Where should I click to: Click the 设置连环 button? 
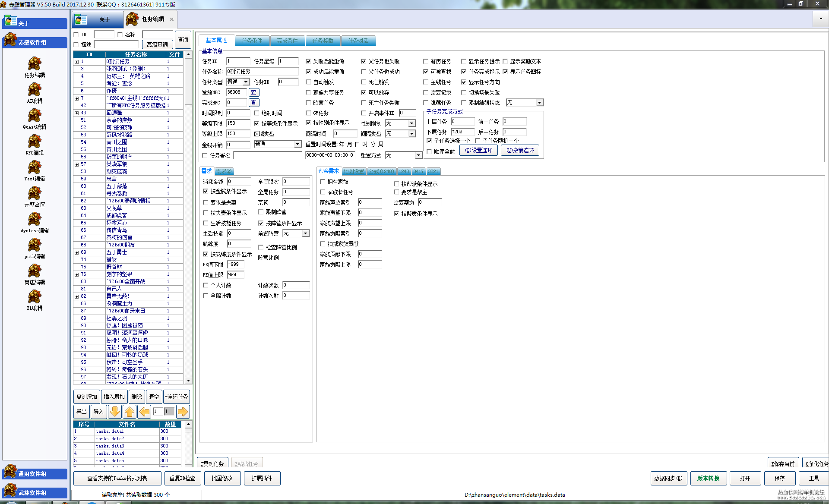tap(479, 150)
